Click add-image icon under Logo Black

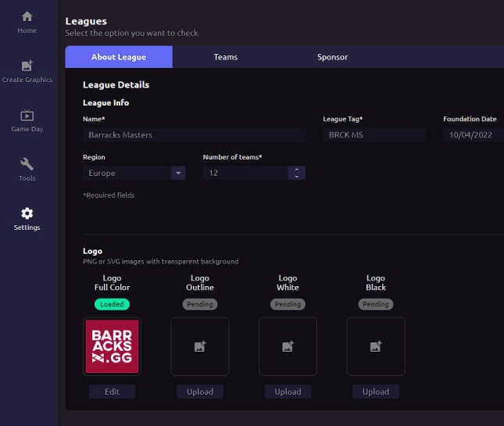(376, 346)
